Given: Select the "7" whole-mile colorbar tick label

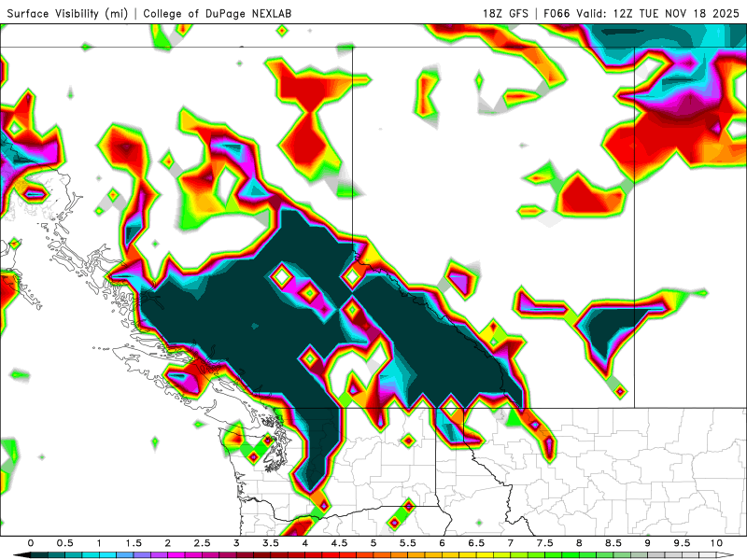Looking at the screenshot, I should pyautogui.click(x=511, y=543).
